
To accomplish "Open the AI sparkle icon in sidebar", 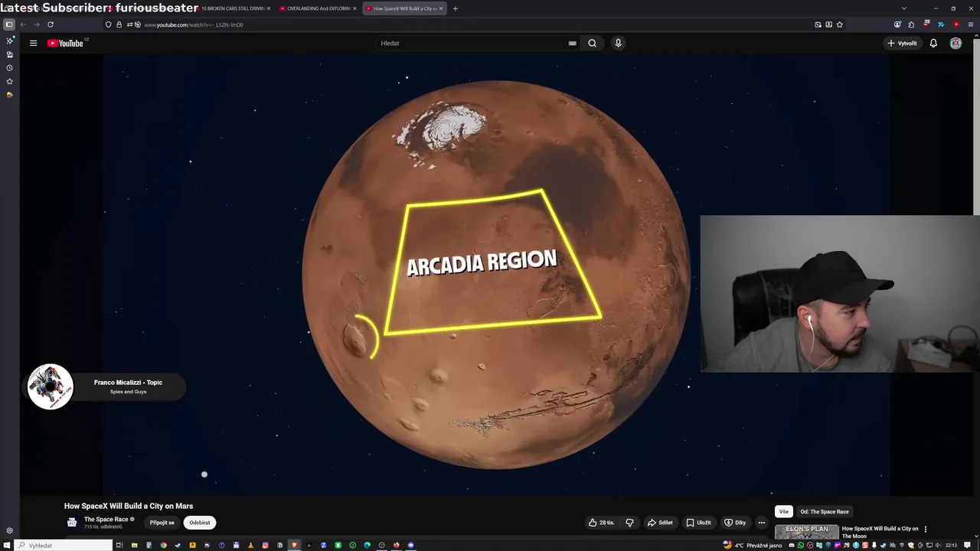I will (9, 41).
